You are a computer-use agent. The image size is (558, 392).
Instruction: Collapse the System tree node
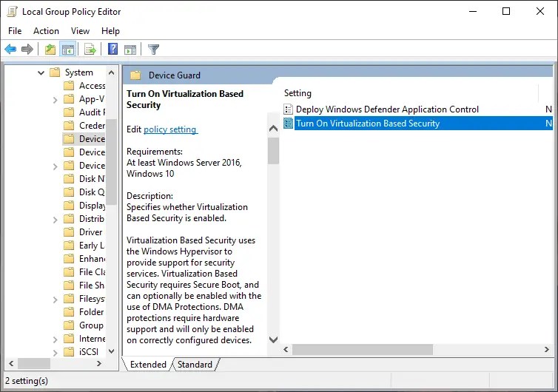tap(41, 72)
